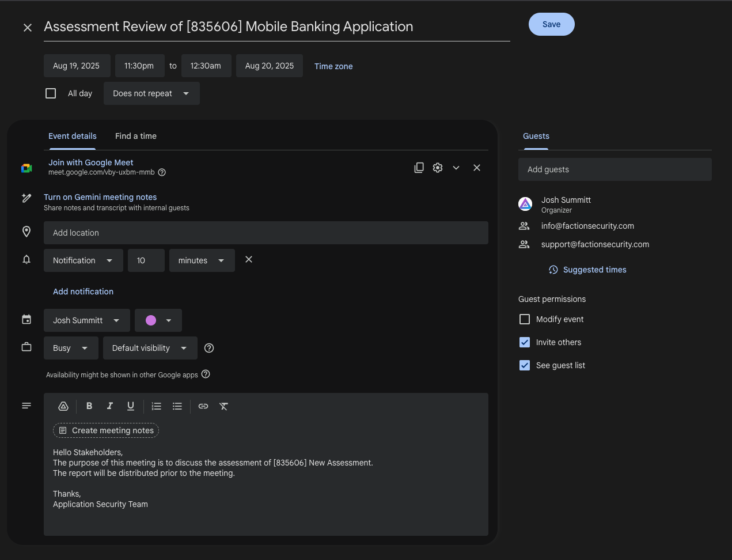Toggle the All day checkbox

(x=51, y=93)
